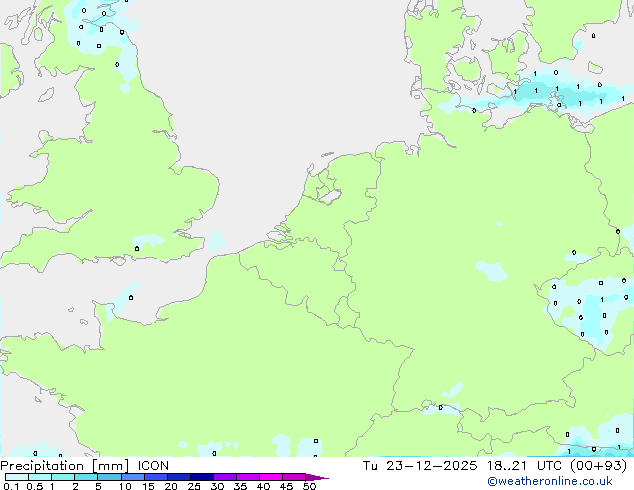Click the legend swatch between 20 and 25

click(x=179, y=477)
